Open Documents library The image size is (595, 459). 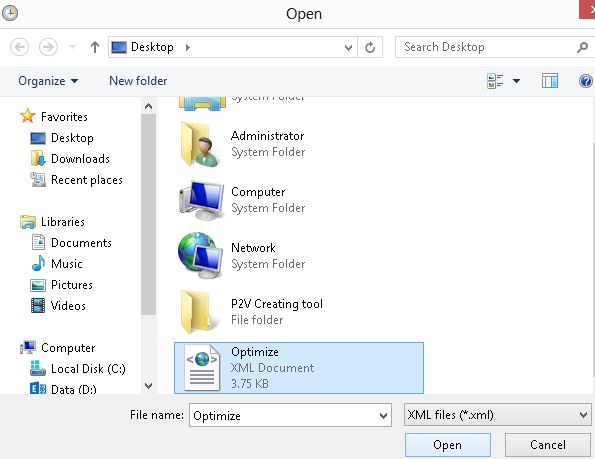(x=81, y=242)
